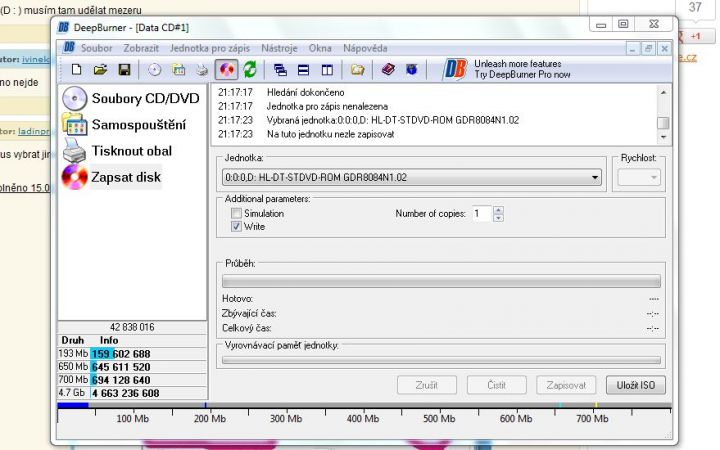Increase the number of copies
Screen dimensions: 720x450
coord(498,210)
